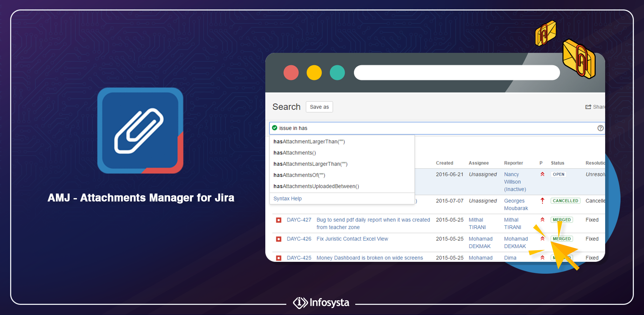The image size is (644, 315).
Task: Click the AMJ paperclip app logo
Action: click(x=140, y=131)
